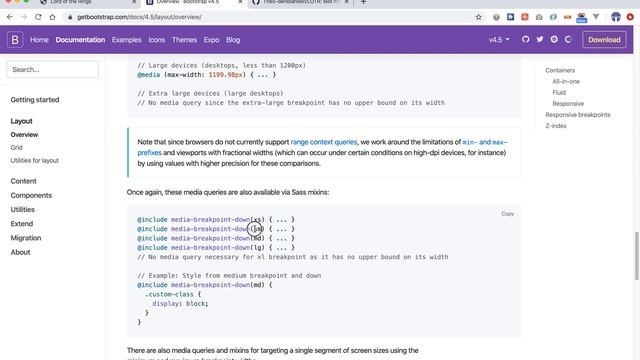Viewport: 640px width, 360px height.
Task: Open the v4.5 version dropdown
Action: click(499, 40)
